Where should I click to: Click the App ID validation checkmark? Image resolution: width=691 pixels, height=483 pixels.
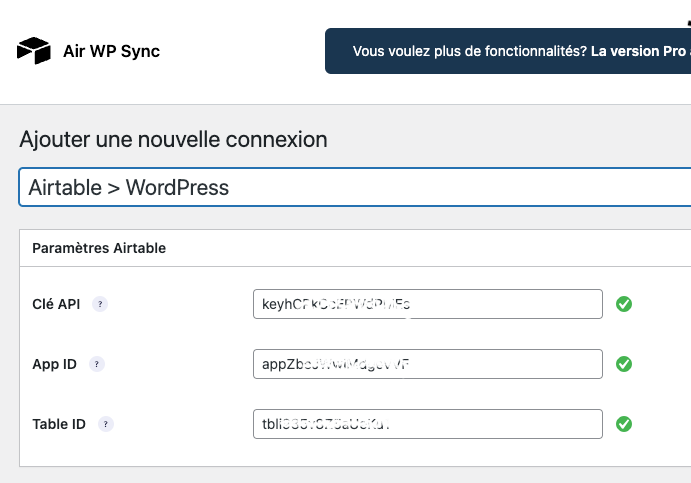click(x=624, y=364)
